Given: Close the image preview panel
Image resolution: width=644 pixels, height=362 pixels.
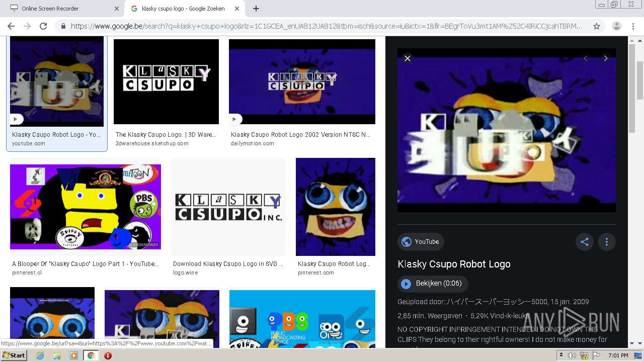Looking at the screenshot, I should coord(408,58).
